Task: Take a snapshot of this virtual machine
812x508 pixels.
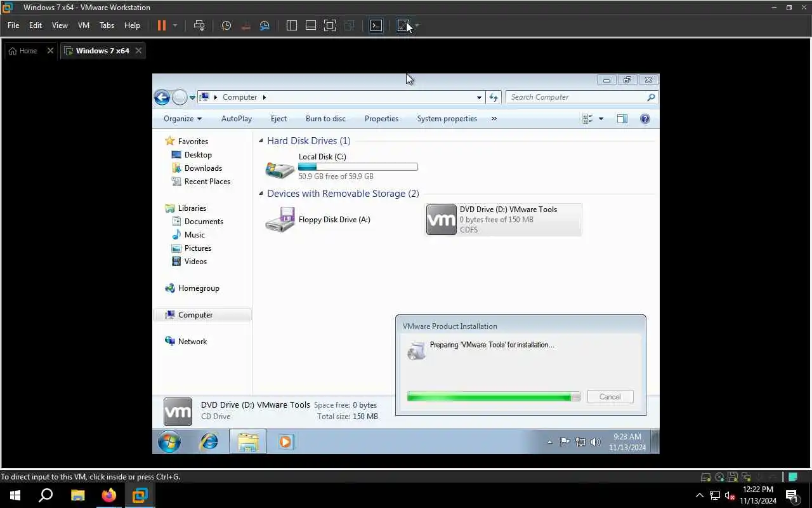Action: (226, 25)
